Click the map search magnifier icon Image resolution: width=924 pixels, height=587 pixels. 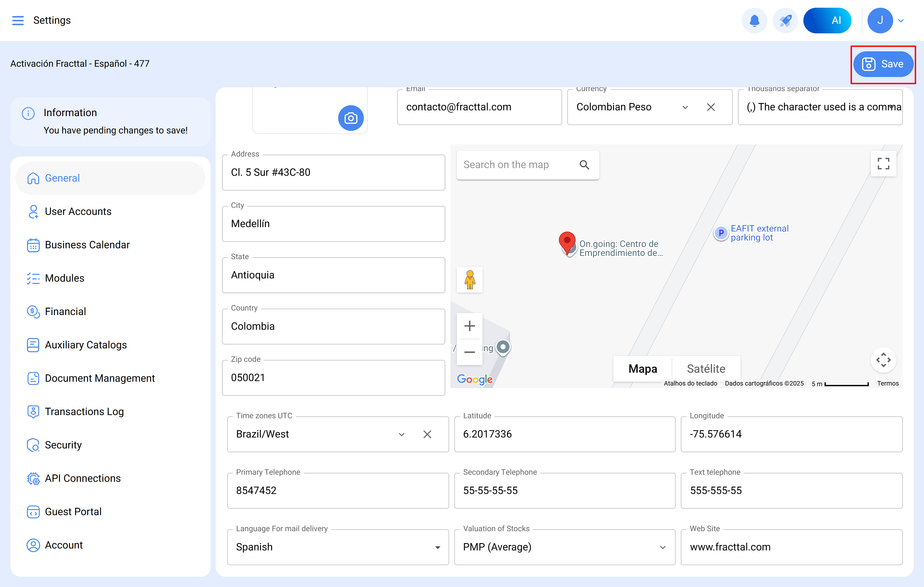(x=584, y=165)
